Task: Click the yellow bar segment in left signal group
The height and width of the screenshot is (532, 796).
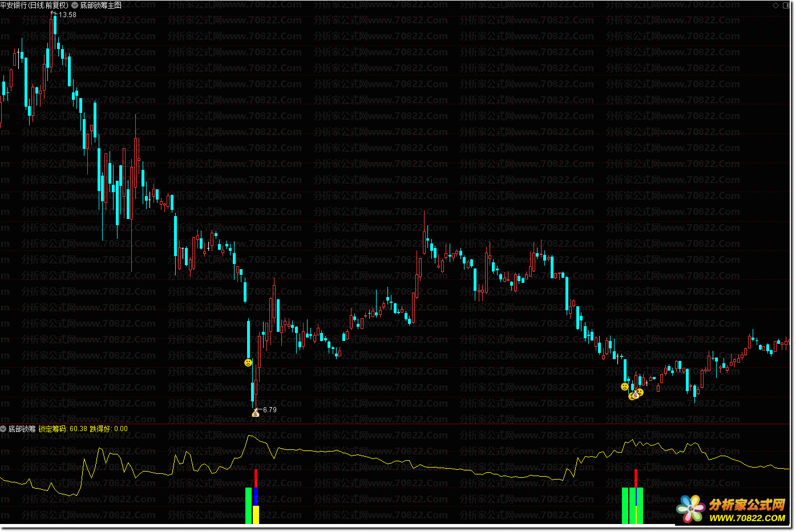Action: click(256, 515)
